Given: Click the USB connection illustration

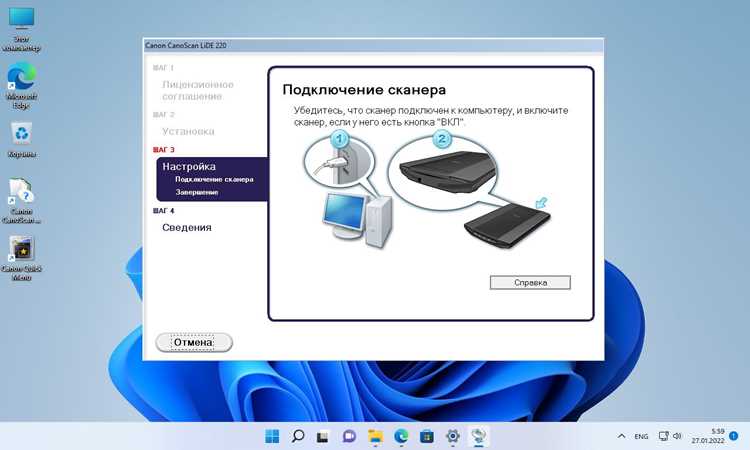Looking at the screenshot, I should (x=339, y=160).
